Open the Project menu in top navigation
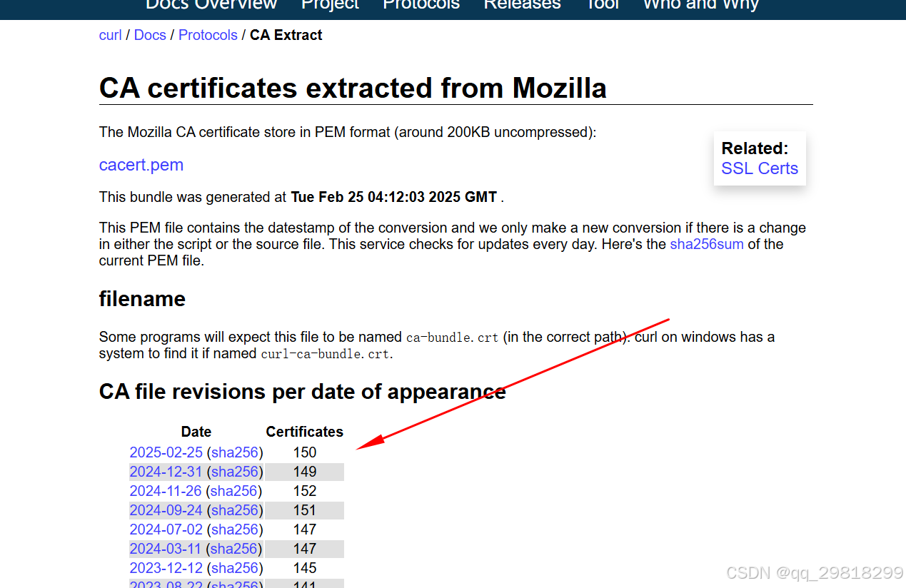Image resolution: width=906 pixels, height=588 pixels. 330,4
